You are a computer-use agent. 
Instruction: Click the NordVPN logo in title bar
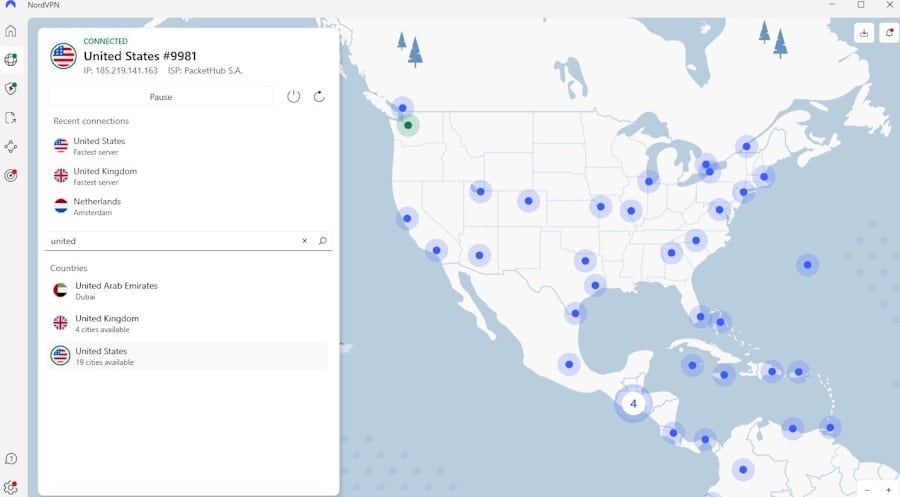10,5
